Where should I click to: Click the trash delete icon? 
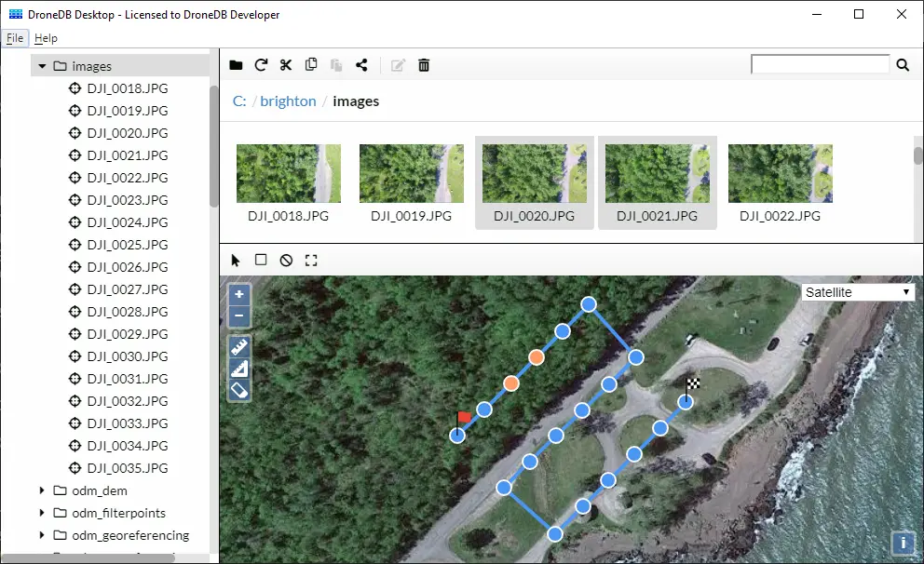(x=424, y=65)
